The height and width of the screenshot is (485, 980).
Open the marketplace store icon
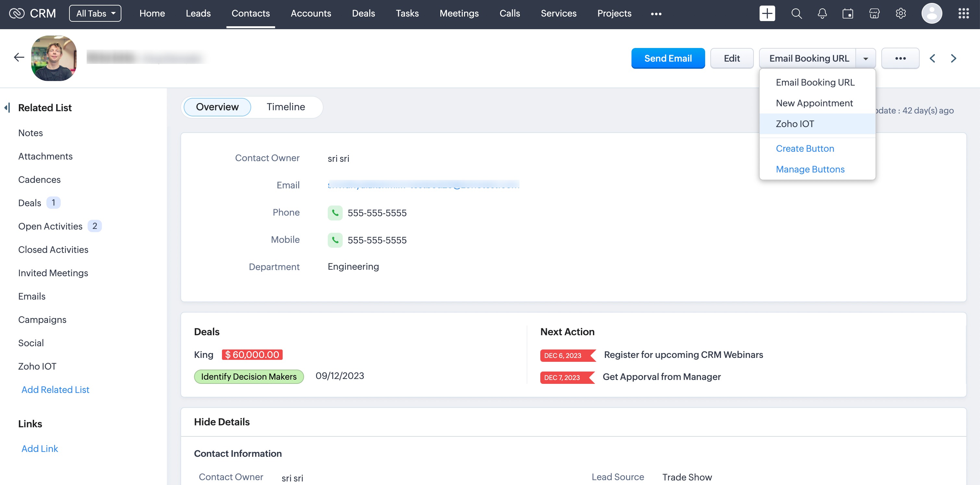(874, 14)
